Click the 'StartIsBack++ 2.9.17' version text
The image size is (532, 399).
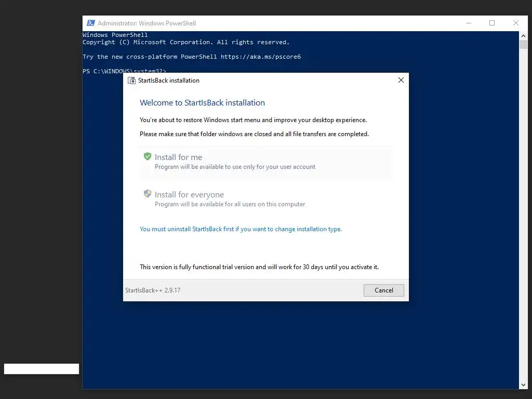pos(153,290)
